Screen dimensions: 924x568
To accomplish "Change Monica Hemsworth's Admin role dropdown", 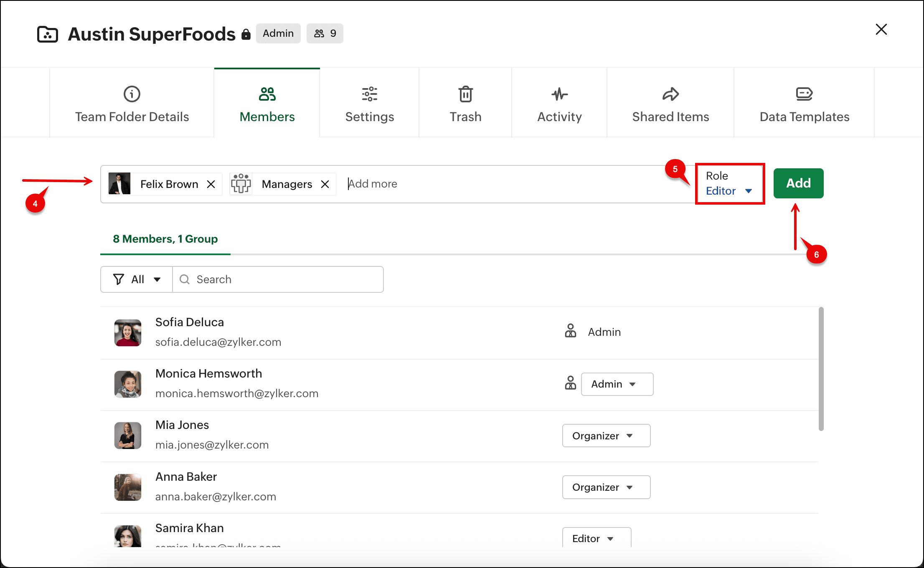I will point(617,384).
